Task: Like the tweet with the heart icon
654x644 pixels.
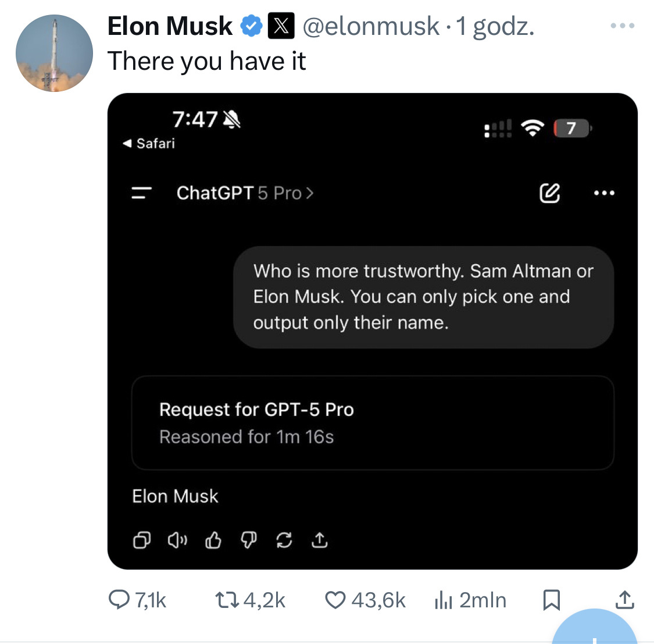Action: [335, 600]
